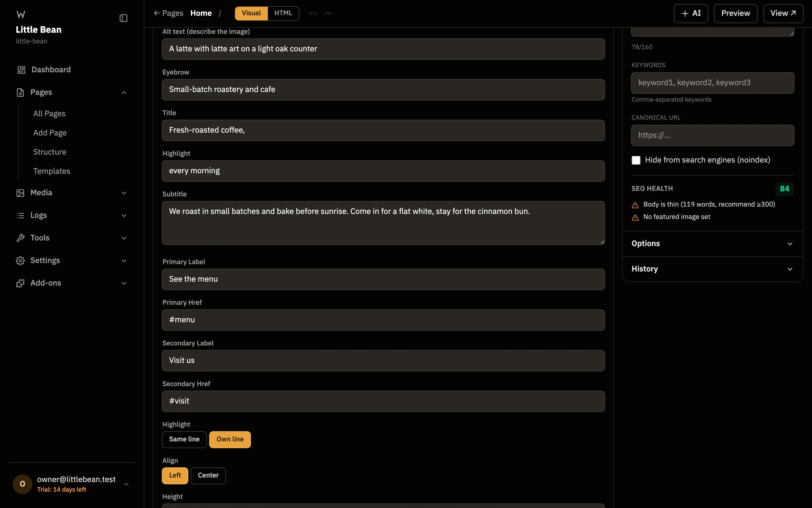Switch to HTML editor mode
The width and height of the screenshot is (812, 508).
(x=283, y=13)
